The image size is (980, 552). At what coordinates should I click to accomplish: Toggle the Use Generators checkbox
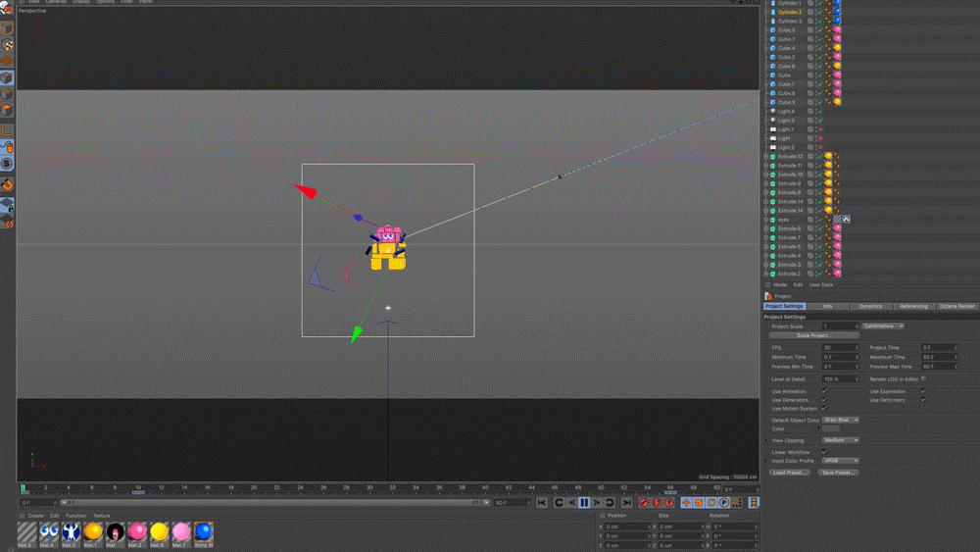[824, 400]
